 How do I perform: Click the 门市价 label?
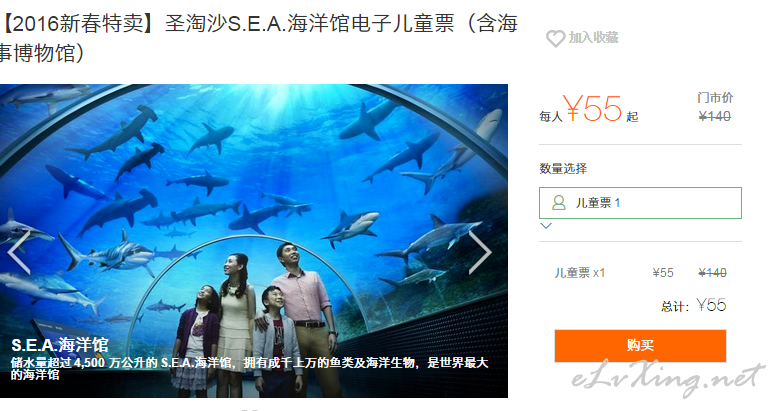click(715, 98)
